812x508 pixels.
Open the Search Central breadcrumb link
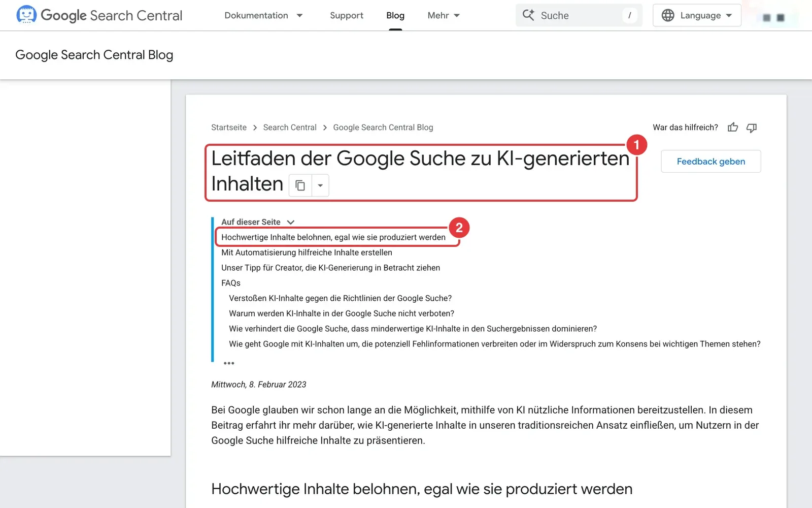[x=290, y=128]
